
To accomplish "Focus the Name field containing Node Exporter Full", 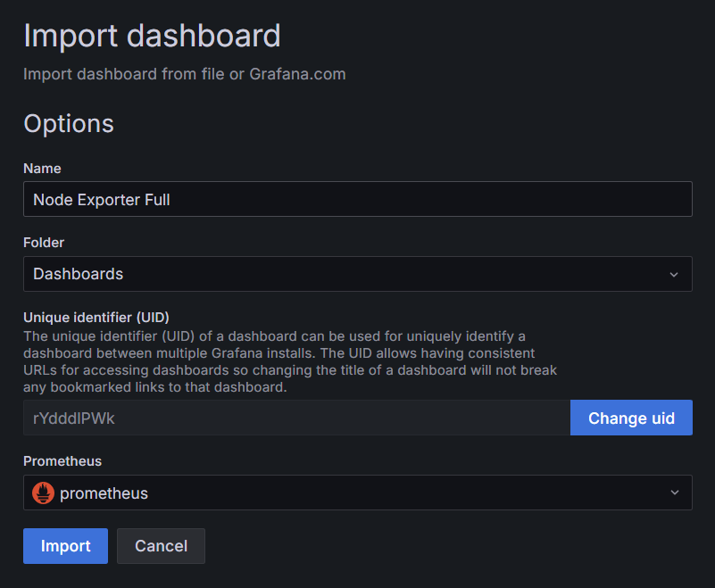I will (x=357, y=200).
